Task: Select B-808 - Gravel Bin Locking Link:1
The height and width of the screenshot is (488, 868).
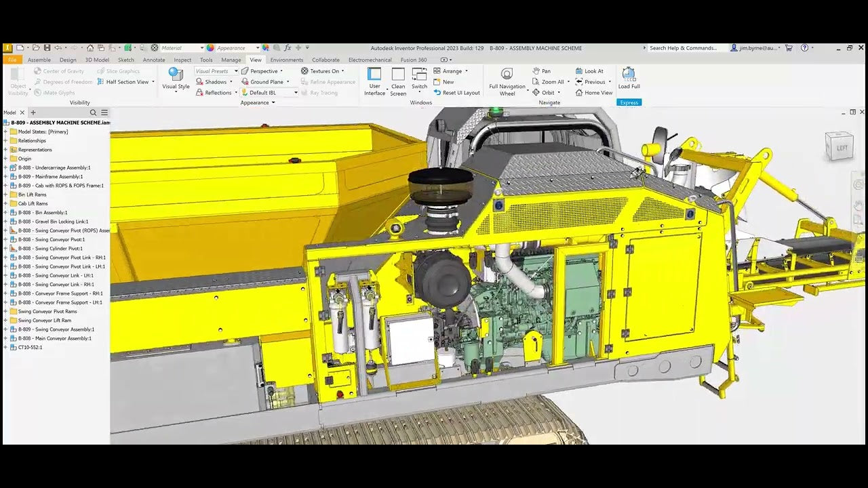Action: coord(54,222)
